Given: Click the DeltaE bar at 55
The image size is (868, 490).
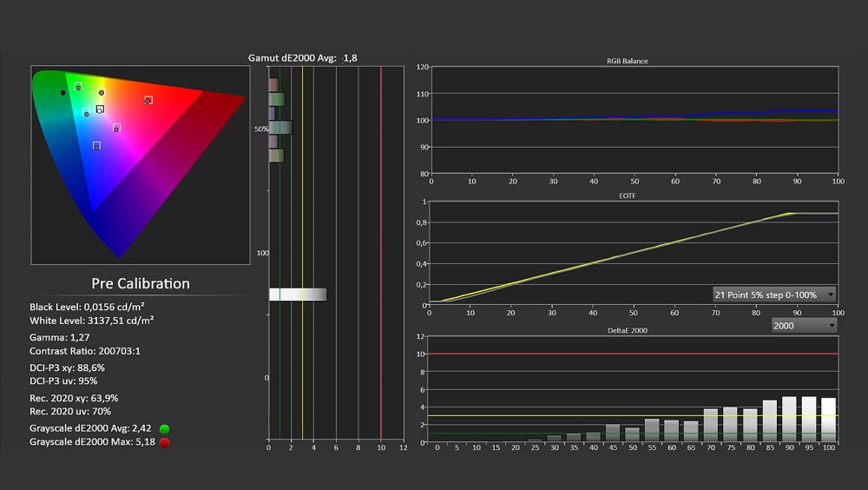Looking at the screenshot, I should pyautogui.click(x=652, y=431).
